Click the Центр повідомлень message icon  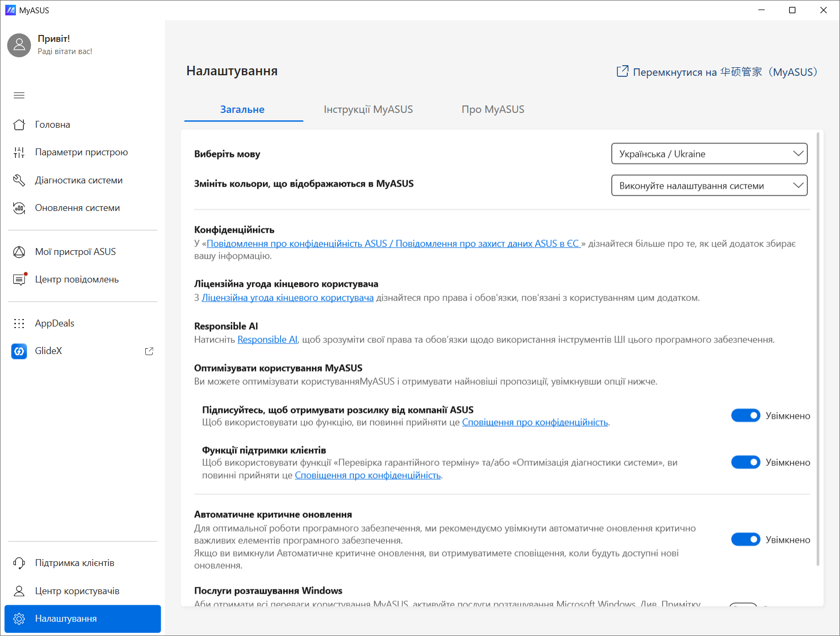tap(19, 279)
